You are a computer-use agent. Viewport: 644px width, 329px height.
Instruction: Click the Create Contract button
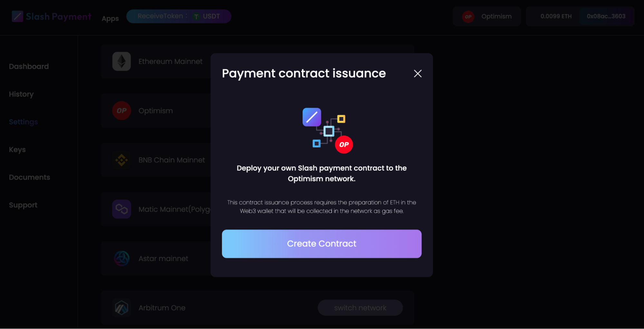click(x=322, y=244)
